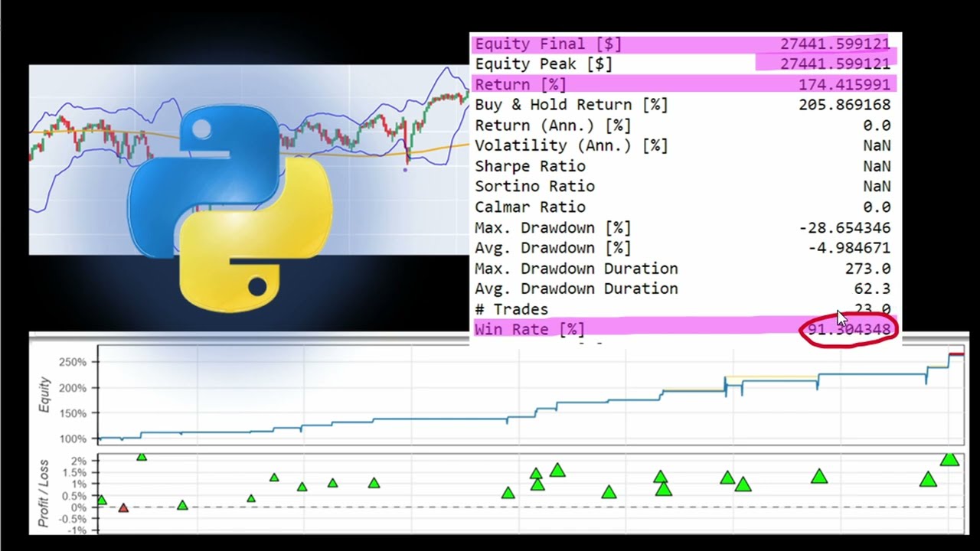Select the NaN value in Sharpe Ratio row

point(877,166)
